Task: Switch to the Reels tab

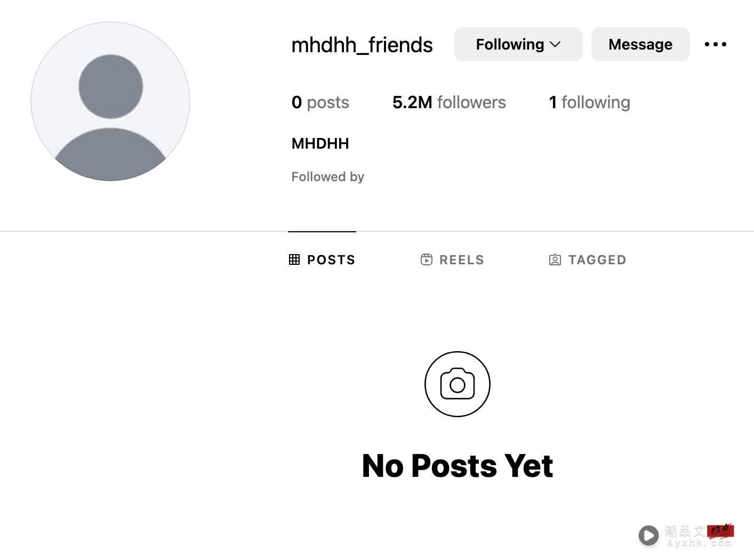Action: point(452,259)
